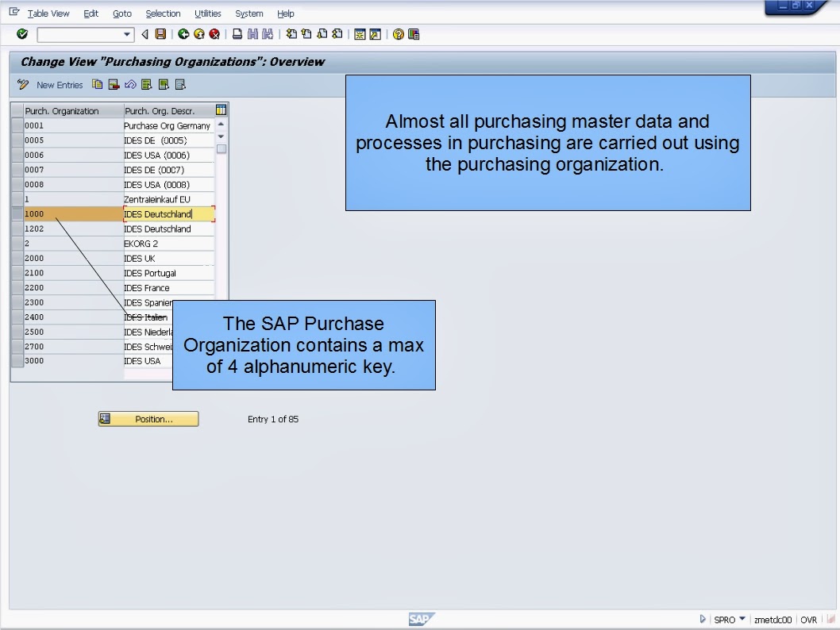Go to Next Page icon
This screenshot has height=630, width=840.
click(x=322, y=34)
